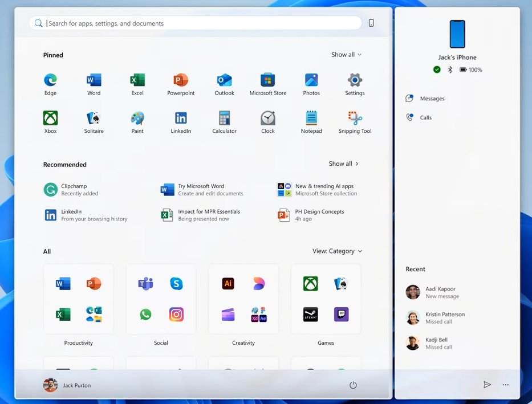This screenshot has height=404, width=532.
Task: Open Clipchamp in the Creativity category
Action: [228, 314]
